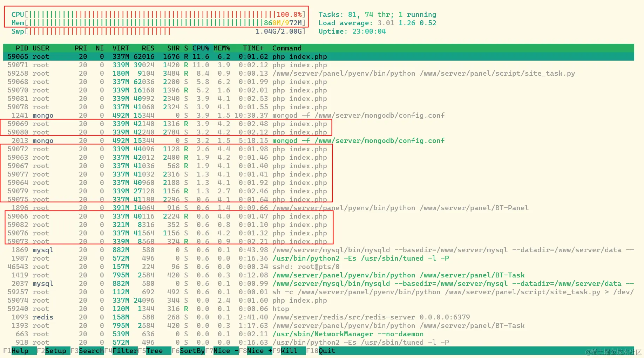The width and height of the screenshot is (644, 358).
Task: Select the mysqld process PID 1869
Action: [319, 250]
